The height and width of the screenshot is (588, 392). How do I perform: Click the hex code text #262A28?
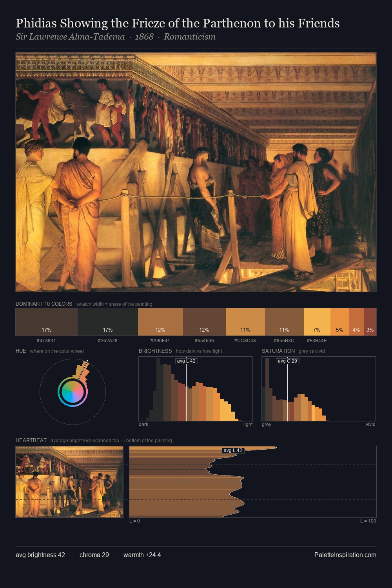click(108, 341)
